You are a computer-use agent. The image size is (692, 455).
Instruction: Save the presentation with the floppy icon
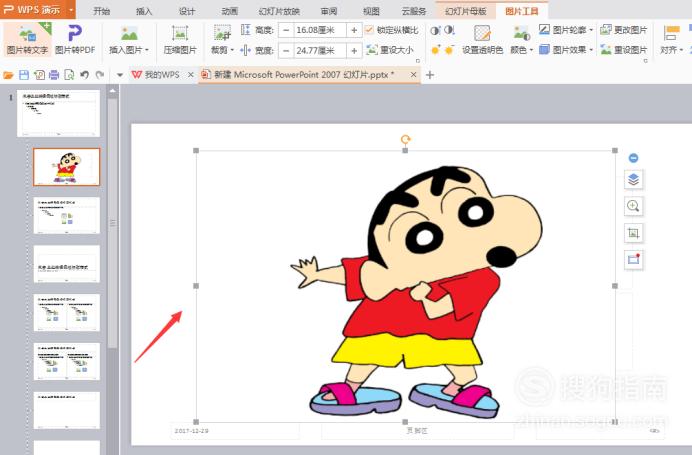click(x=24, y=75)
